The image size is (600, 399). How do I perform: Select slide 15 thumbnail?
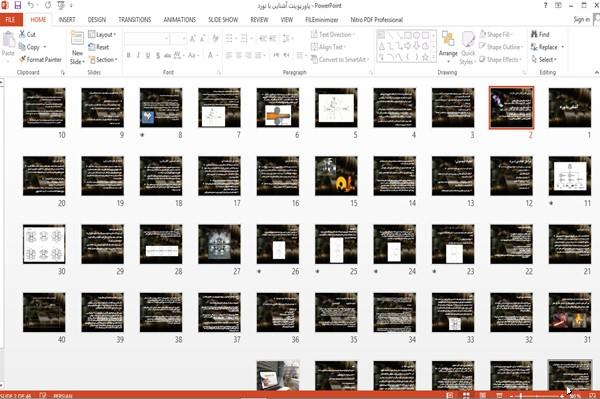click(x=336, y=176)
